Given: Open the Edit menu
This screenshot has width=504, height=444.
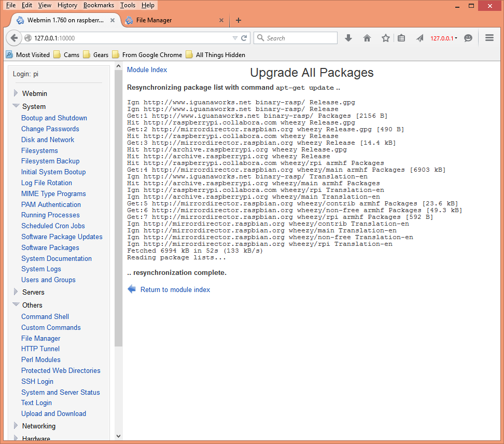Looking at the screenshot, I should [x=26, y=5].
